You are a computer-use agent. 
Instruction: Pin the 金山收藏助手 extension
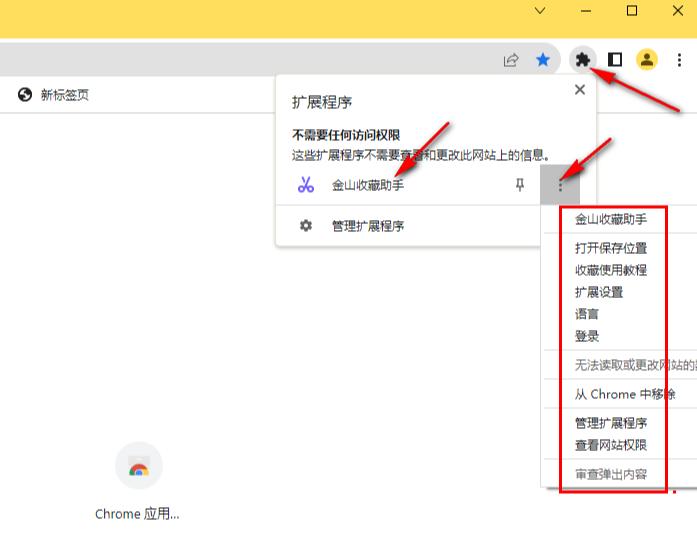519,185
